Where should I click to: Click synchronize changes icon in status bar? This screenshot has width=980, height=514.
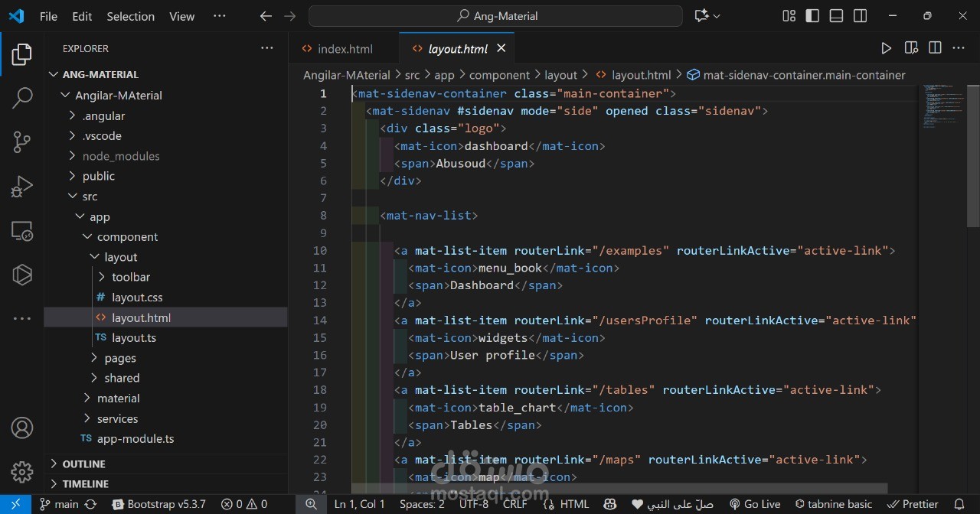[90, 504]
